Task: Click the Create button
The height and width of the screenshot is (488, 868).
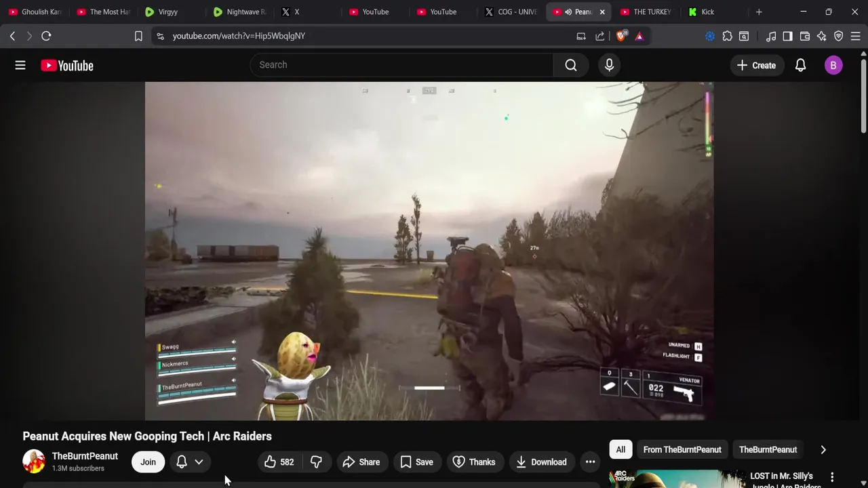Action: click(756, 65)
